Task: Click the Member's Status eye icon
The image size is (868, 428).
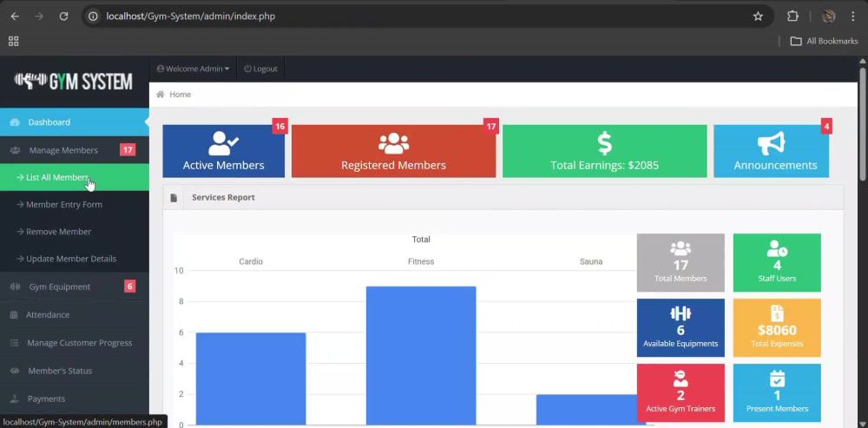Action: point(15,371)
